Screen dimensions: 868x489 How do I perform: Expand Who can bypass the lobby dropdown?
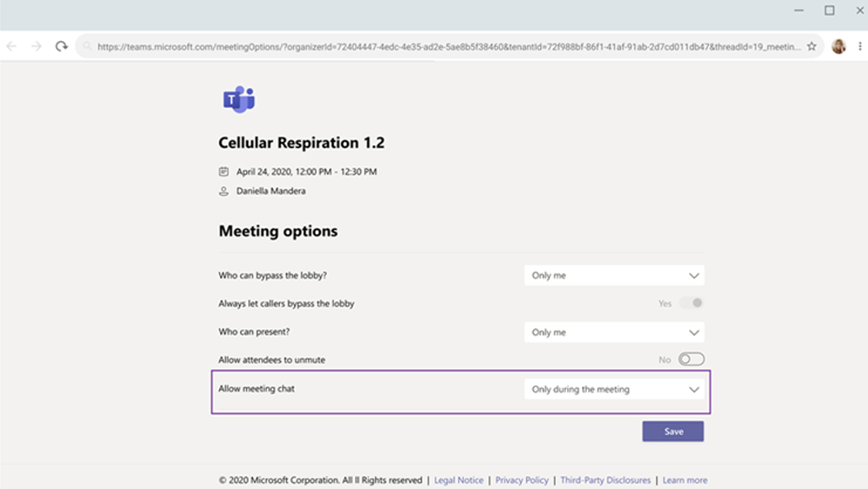click(x=614, y=275)
